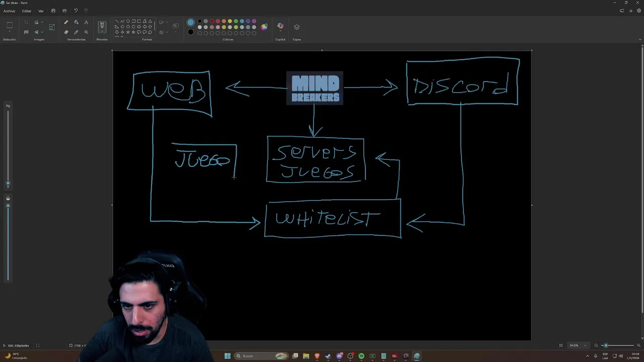Expand the shape fill dropdown

coord(167,32)
